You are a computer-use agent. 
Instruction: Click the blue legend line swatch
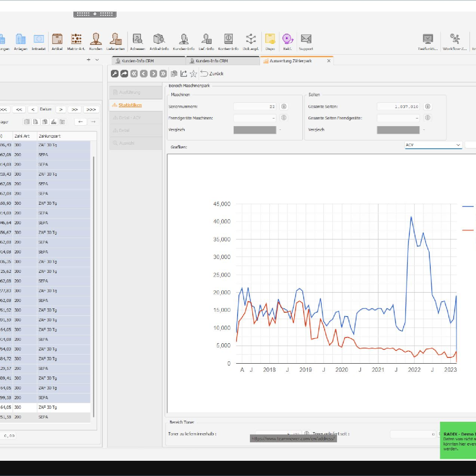point(468,207)
